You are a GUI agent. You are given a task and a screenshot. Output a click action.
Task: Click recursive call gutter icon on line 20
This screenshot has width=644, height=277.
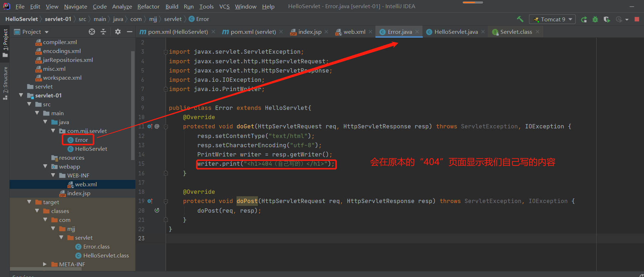pos(157,210)
